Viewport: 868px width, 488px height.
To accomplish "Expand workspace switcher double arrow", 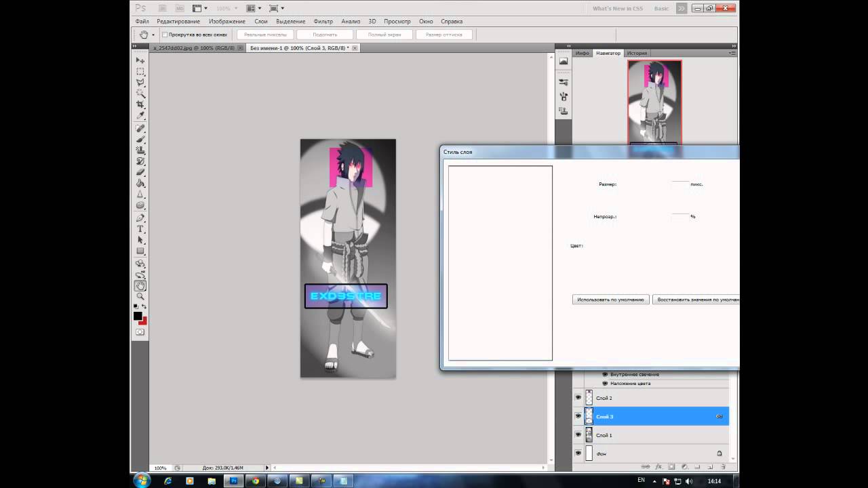I will [682, 8].
